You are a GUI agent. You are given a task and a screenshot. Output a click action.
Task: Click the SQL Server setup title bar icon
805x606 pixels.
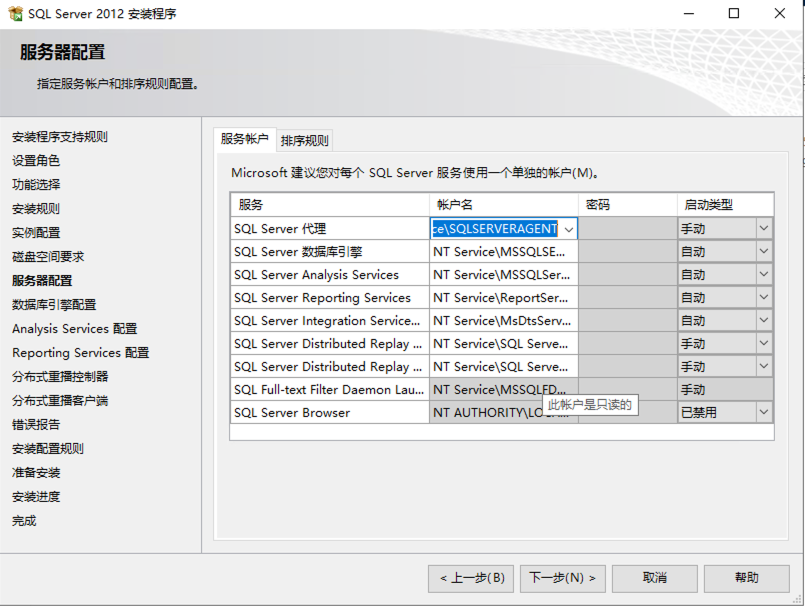pos(15,14)
